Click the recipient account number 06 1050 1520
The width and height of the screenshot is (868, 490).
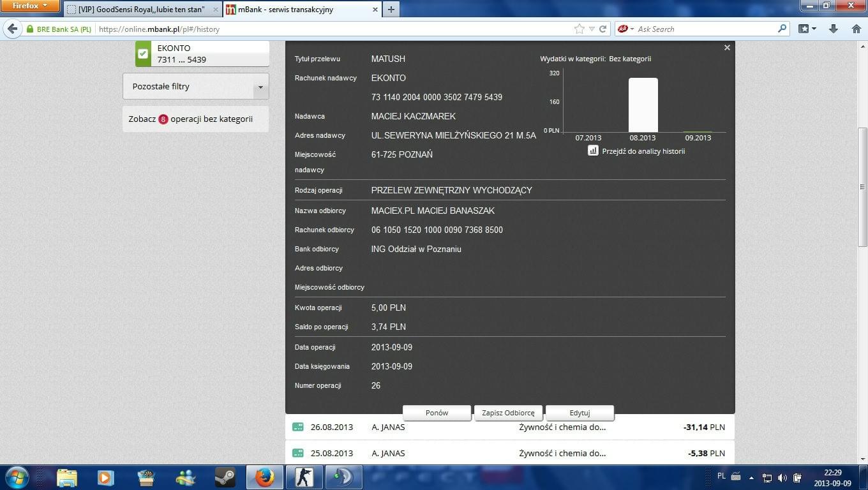coord(437,230)
